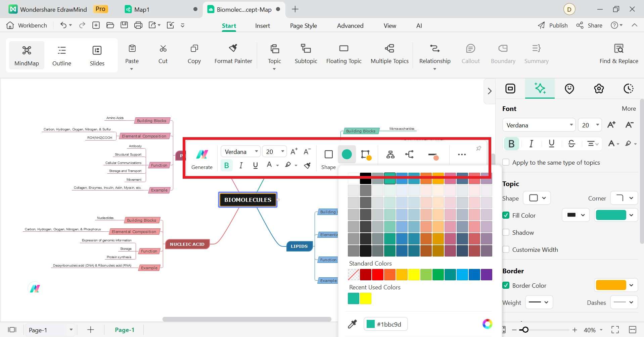Viewport: 644px width, 337px height.
Task: Click the layout structure icon in floating toolbar
Action: 390,155
